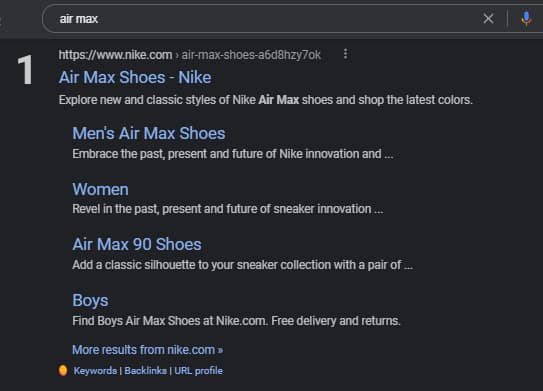Open the Boys sitelink

[x=90, y=301]
